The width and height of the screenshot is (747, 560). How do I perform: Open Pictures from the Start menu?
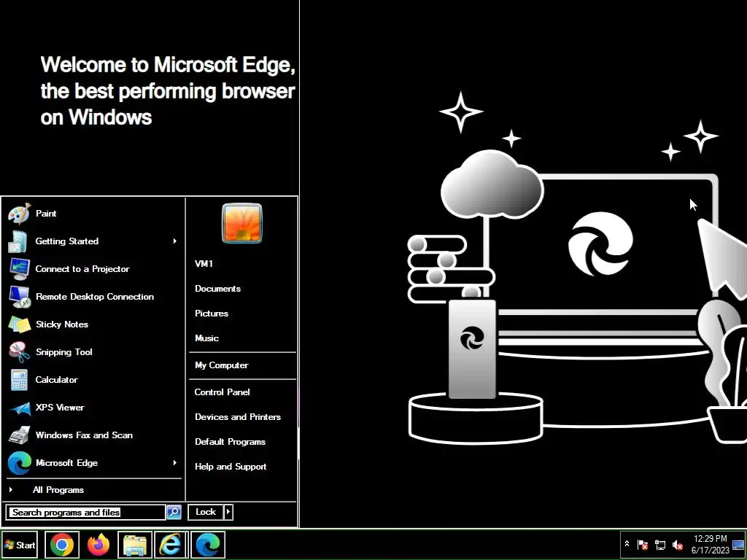(x=212, y=314)
